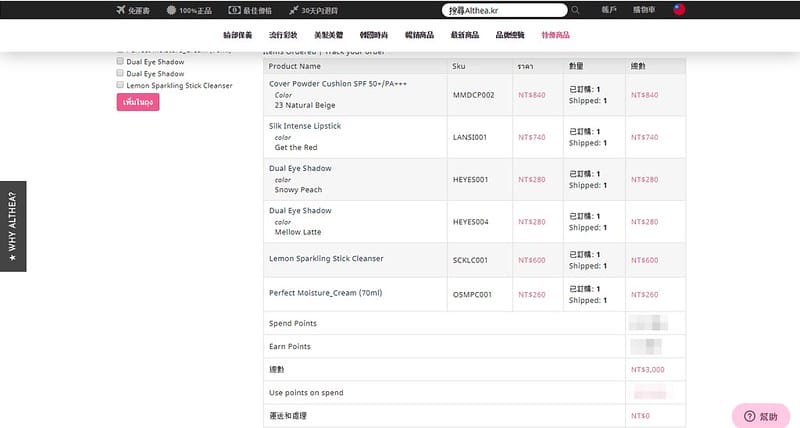800x428 pixels.
Task: Open the best sellers menu
Action: point(419,35)
